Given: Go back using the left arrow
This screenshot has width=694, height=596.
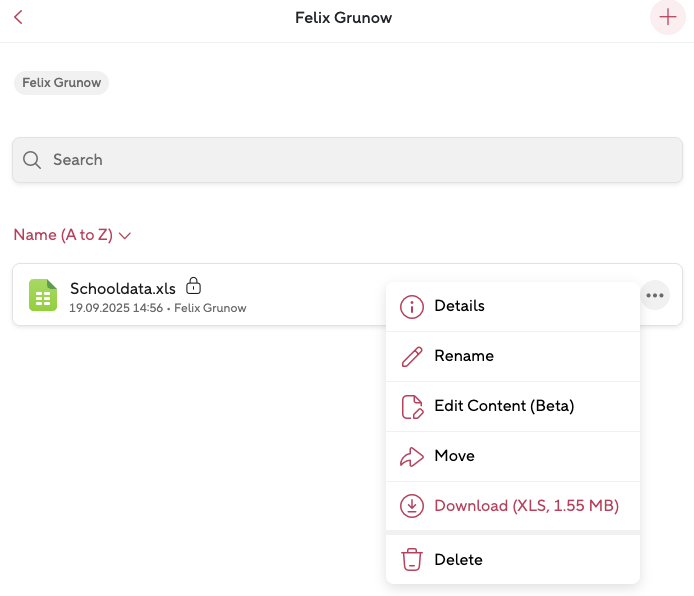Looking at the screenshot, I should 18,17.
